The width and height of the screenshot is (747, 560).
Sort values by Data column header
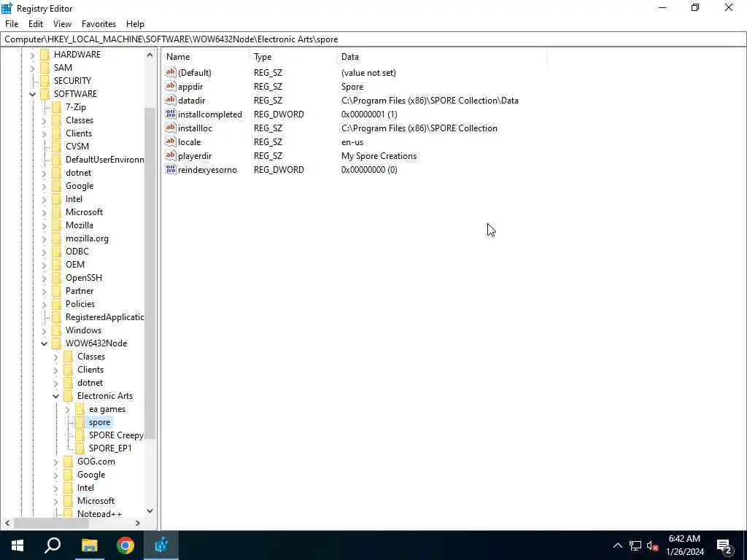[x=441, y=57]
